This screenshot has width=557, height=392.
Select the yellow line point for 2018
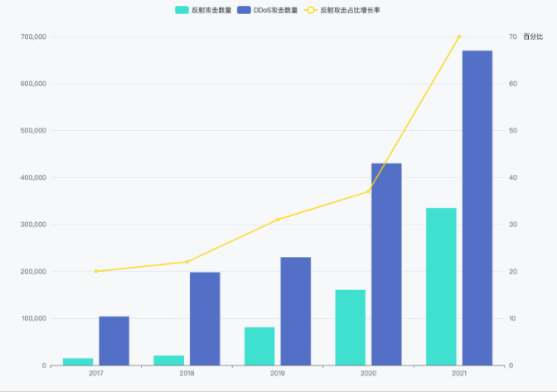186,262
